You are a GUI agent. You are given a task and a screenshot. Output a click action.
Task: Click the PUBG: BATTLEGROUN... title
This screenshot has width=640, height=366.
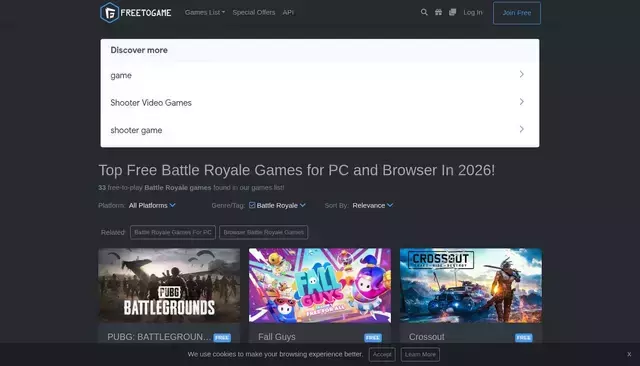159,337
